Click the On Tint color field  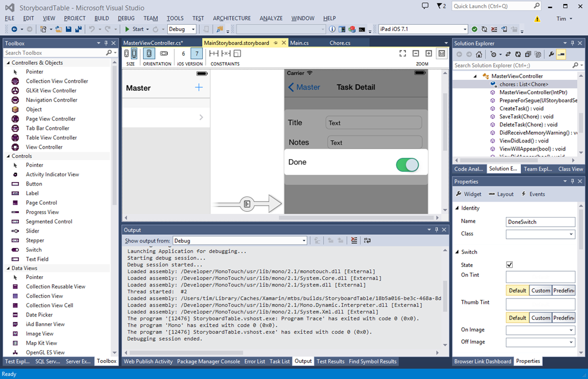point(540,277)
